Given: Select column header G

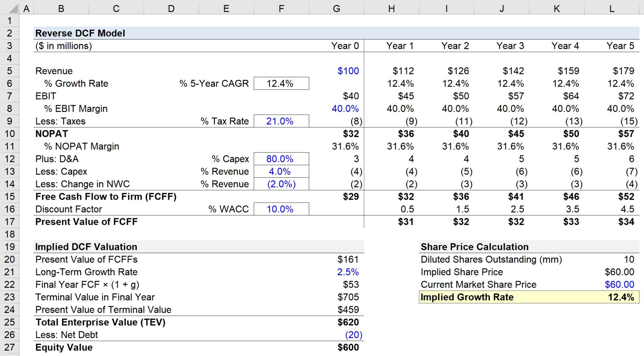Looking at the screenshot, I should click(336, 8).
